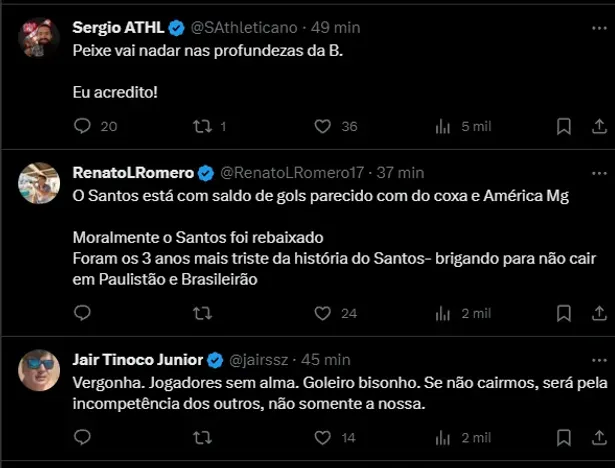Retweet Sergio ATHL's post
The width and height of the screenshot is (615, 468).
click(202, 126)
